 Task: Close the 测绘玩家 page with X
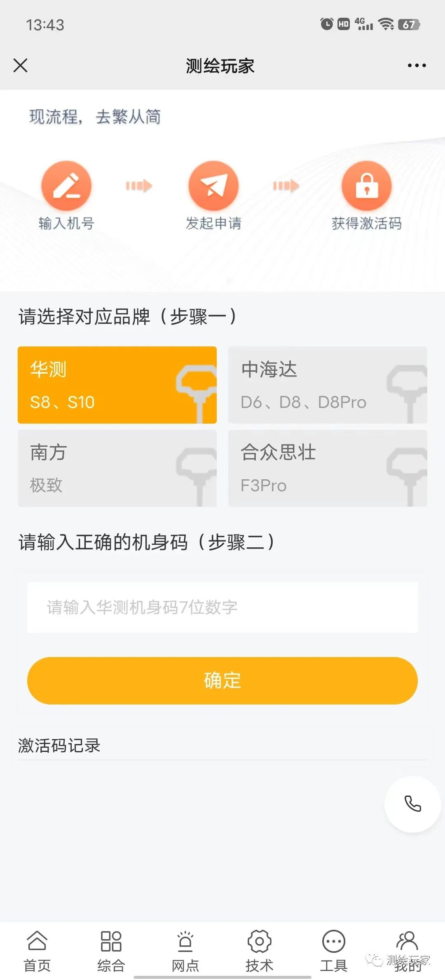[20, 66]
